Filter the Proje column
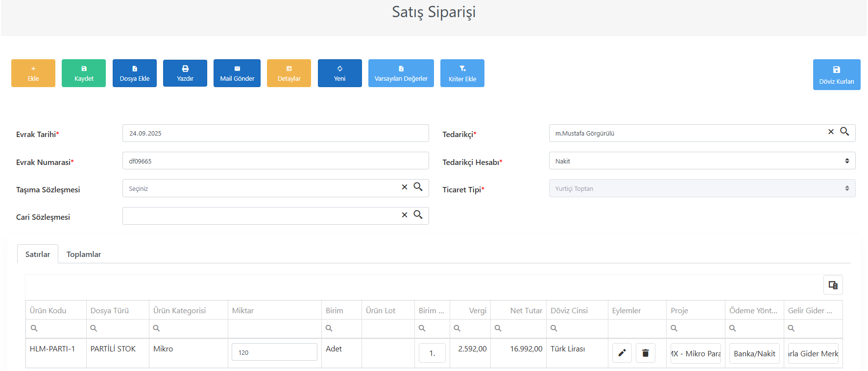This screenshot has height=371, width=868. pyautogui.click(x=696, y=328)
